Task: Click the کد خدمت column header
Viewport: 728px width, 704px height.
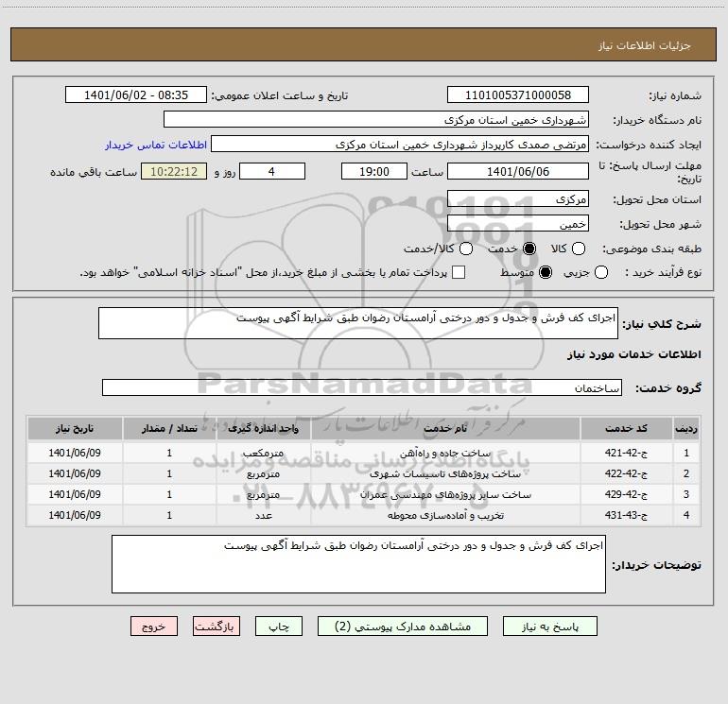Action: (626, 428)
